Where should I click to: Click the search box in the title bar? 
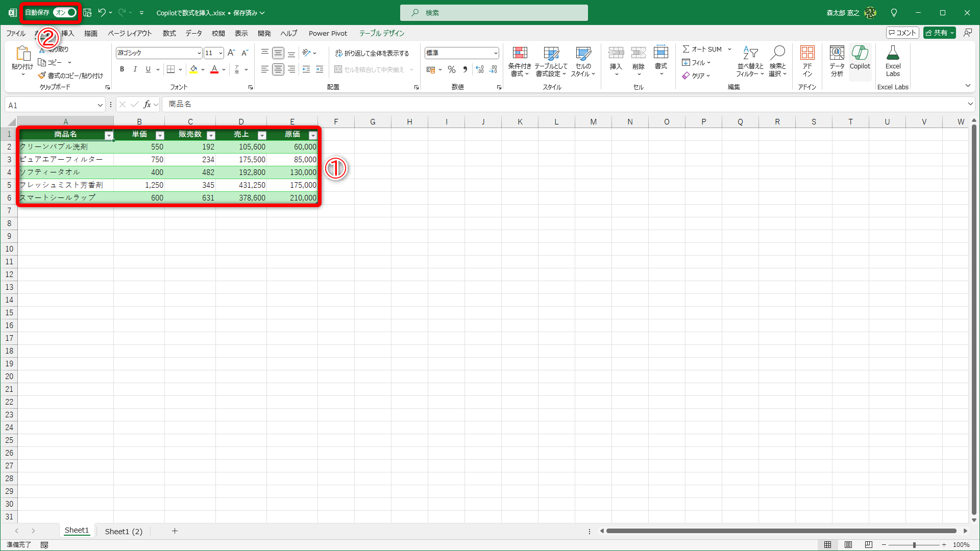pyautogui.click(x=494, y=13)
